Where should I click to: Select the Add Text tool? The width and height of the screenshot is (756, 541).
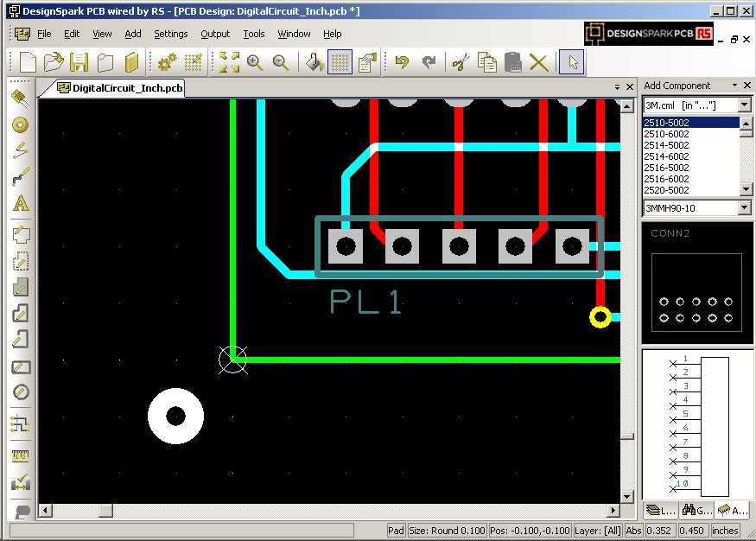click(22, 205)
